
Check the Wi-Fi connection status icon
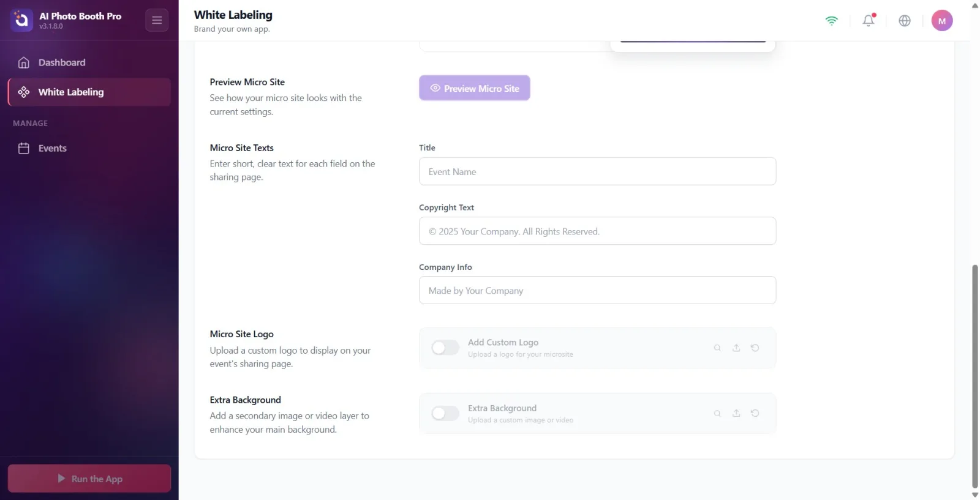click(x=831, y=20)
